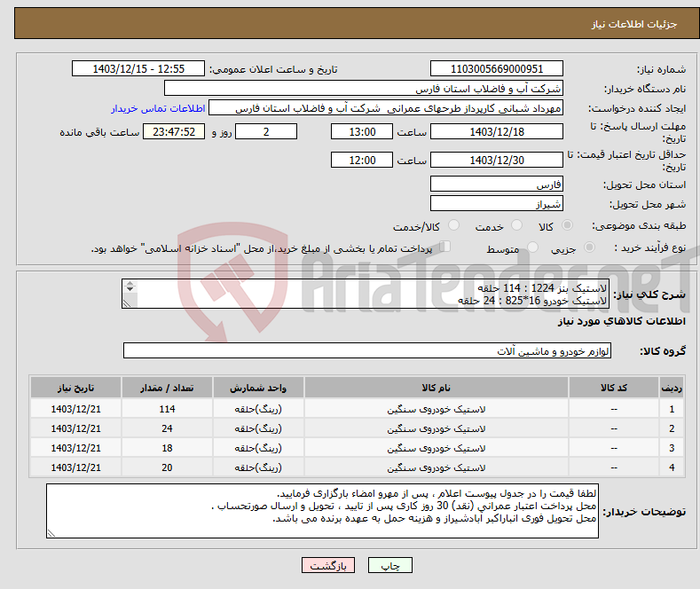Image resolution: width=700 pixels, height=589 pixels.
Task: Click the quantity 20 in row 4
Action: (167, 467)
